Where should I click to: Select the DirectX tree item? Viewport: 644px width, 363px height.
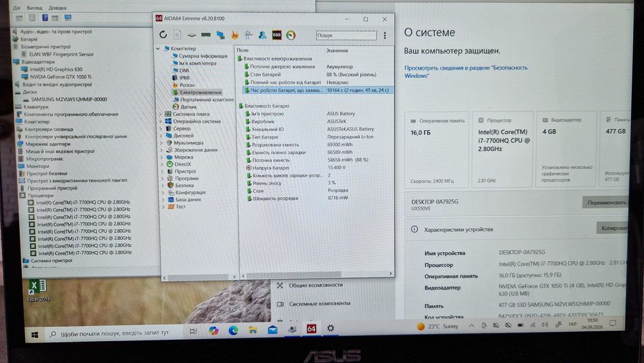(183, 164)
